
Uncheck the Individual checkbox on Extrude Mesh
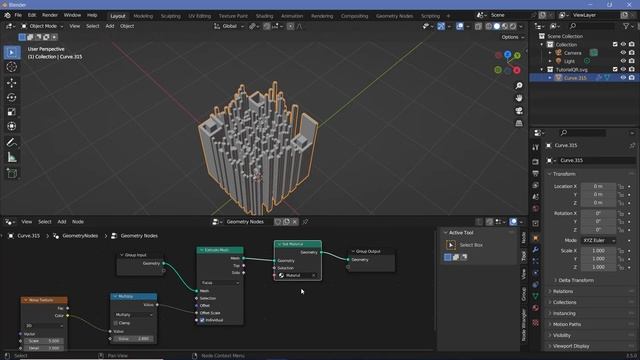click(202, 320)
